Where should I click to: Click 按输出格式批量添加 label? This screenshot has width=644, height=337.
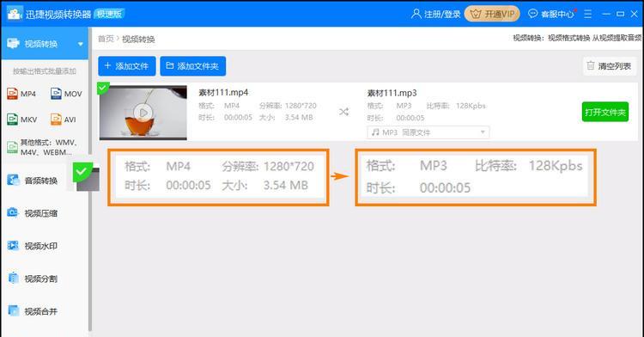point(45,71)
